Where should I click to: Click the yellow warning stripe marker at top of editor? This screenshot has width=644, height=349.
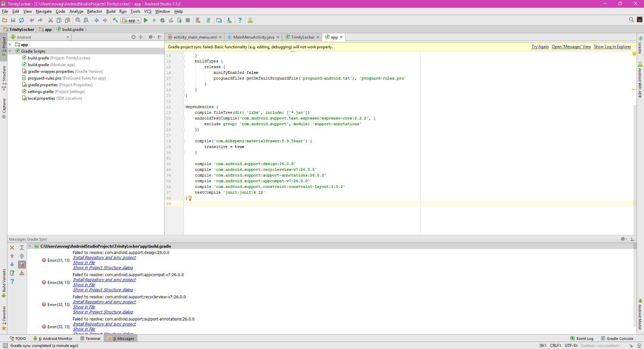634,54
